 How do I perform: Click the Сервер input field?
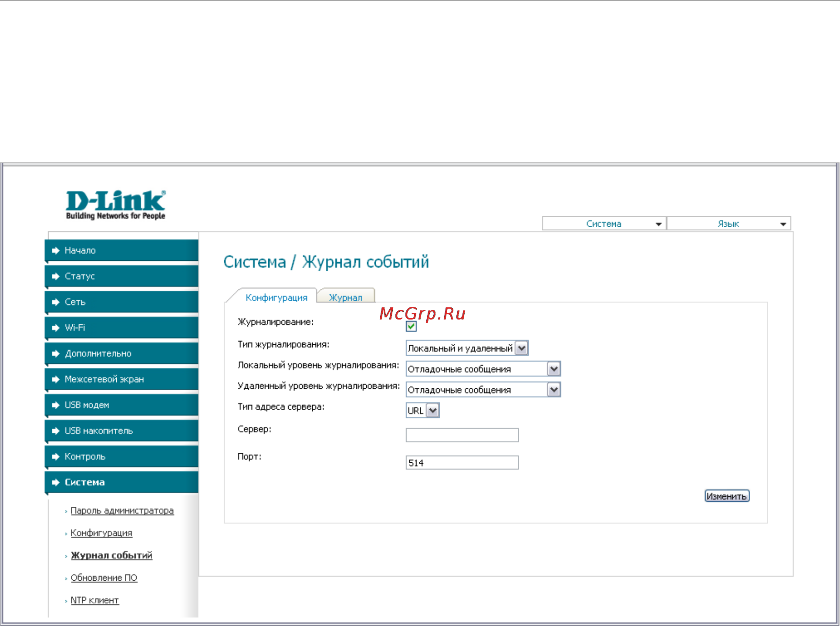462,435
